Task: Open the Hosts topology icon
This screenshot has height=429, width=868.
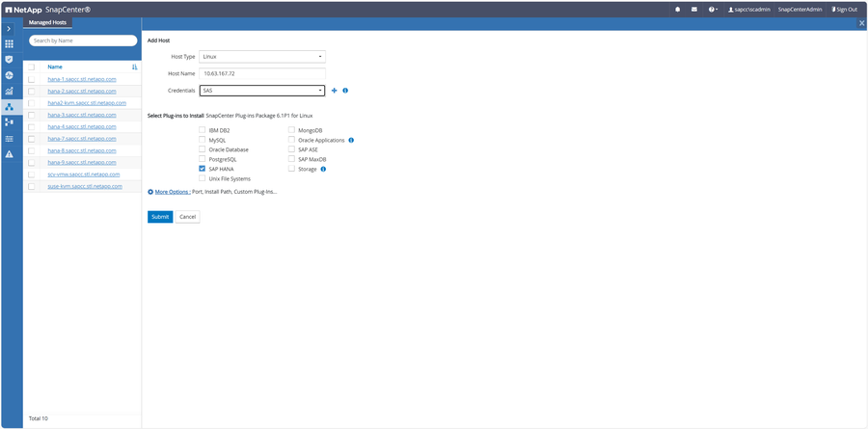Action: [9, 107]
